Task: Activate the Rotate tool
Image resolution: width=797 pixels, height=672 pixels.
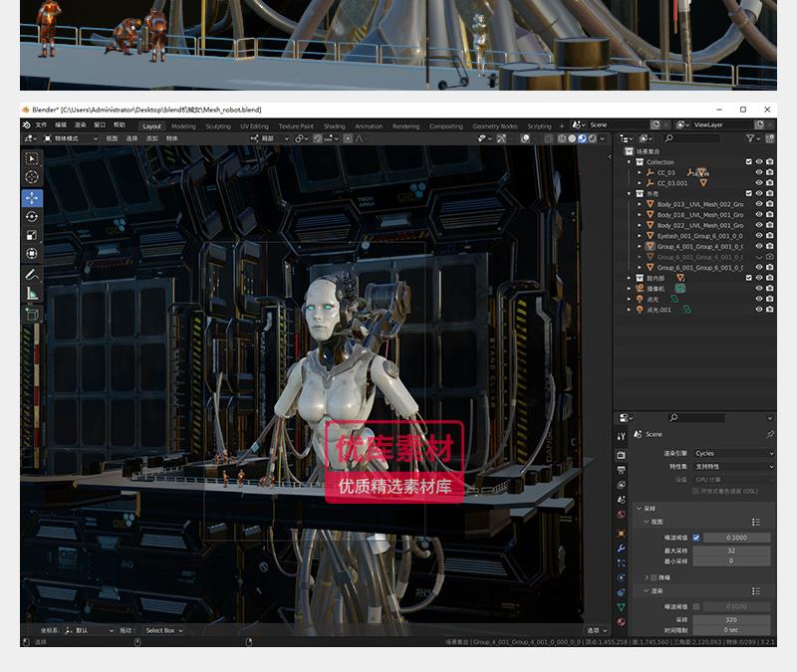Action: [32, 216]
